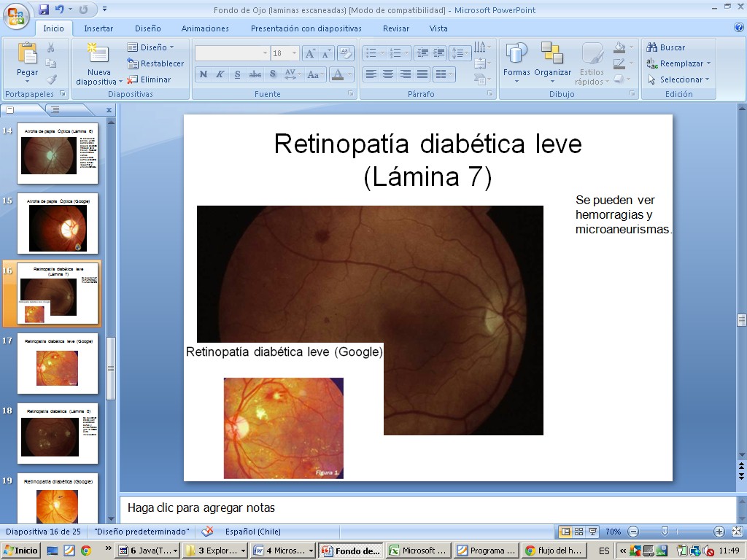Image resolution: width=747 pixels, height=560 pixels.
Task: Click the Eliminar slide button
Action: click(x=150, y=79)
